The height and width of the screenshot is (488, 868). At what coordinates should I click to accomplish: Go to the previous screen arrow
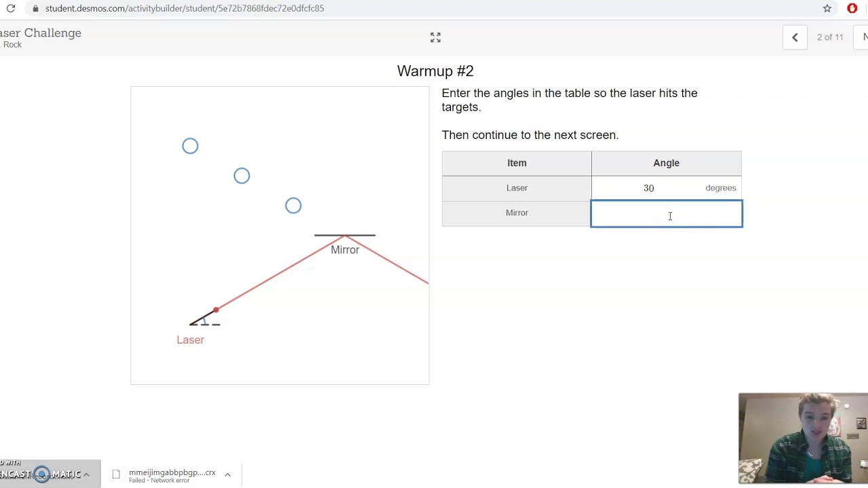(x=795, y=37)
